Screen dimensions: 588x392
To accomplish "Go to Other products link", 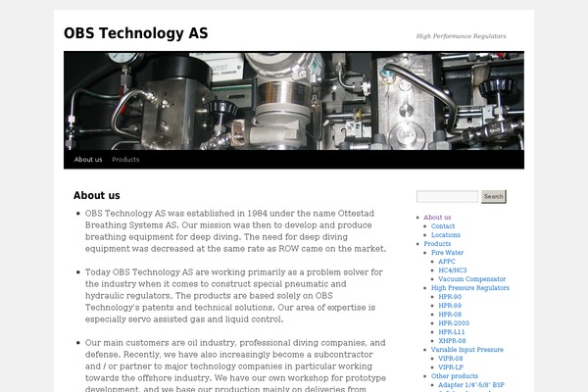I will pos(455,376).
